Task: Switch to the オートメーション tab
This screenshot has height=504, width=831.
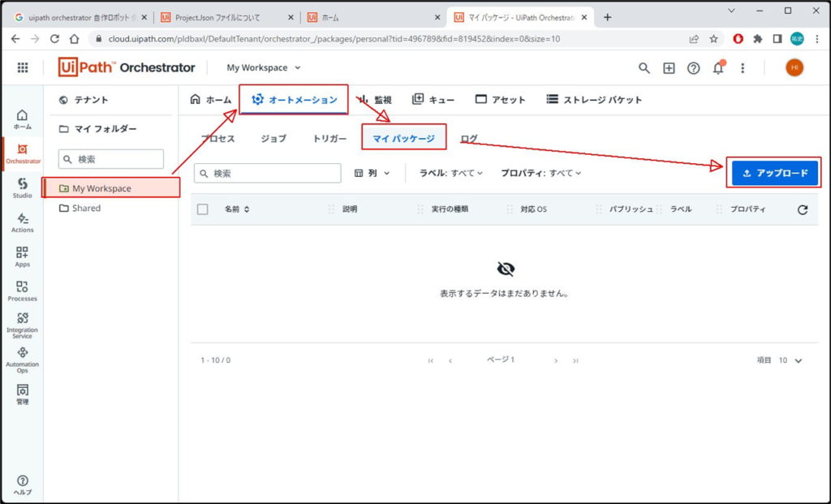Action: [x=294, y=100]
